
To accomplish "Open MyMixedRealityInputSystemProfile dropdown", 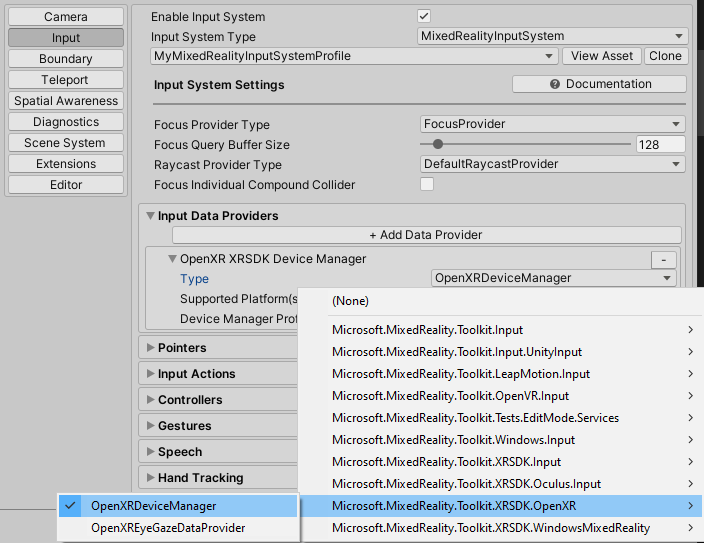I will pyautogui.click(x=354, y=56).
